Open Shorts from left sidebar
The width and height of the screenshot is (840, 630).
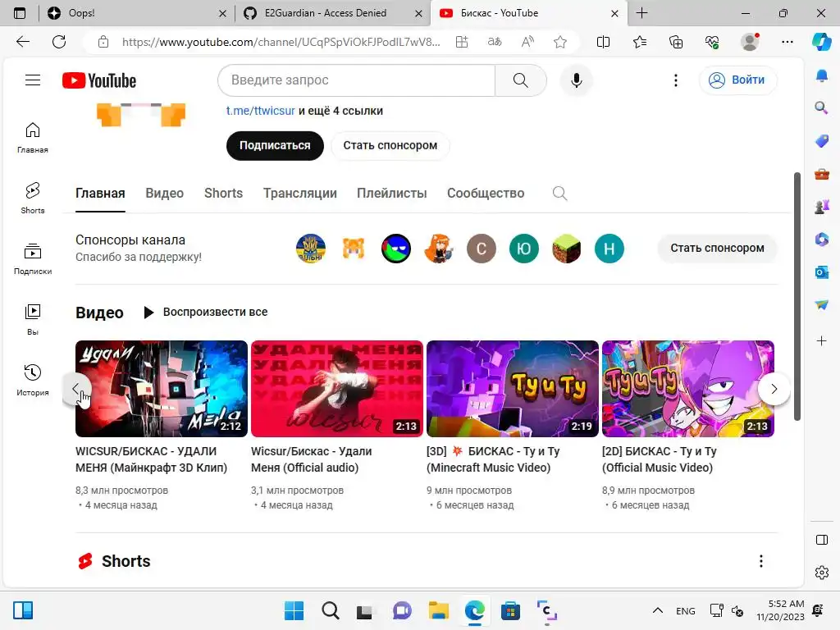(33, 199)
